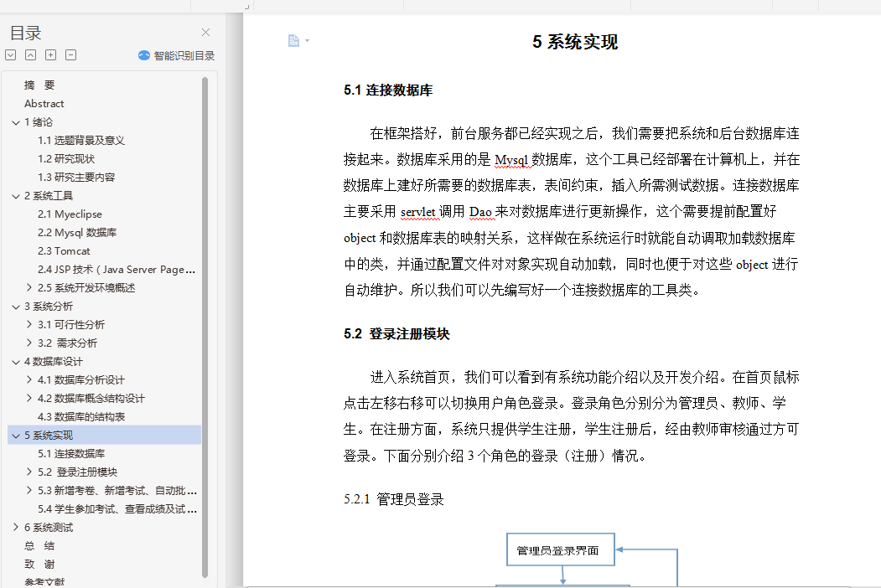Click the 5.1 连接数据库 document heading
Screen dimensions: 881x588
[388, 90]
